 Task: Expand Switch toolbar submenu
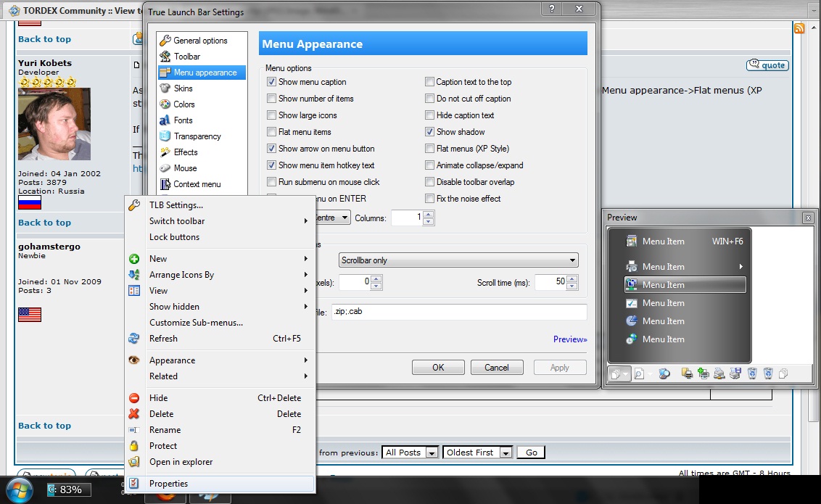pyautogui.click(x=220, y=221)
